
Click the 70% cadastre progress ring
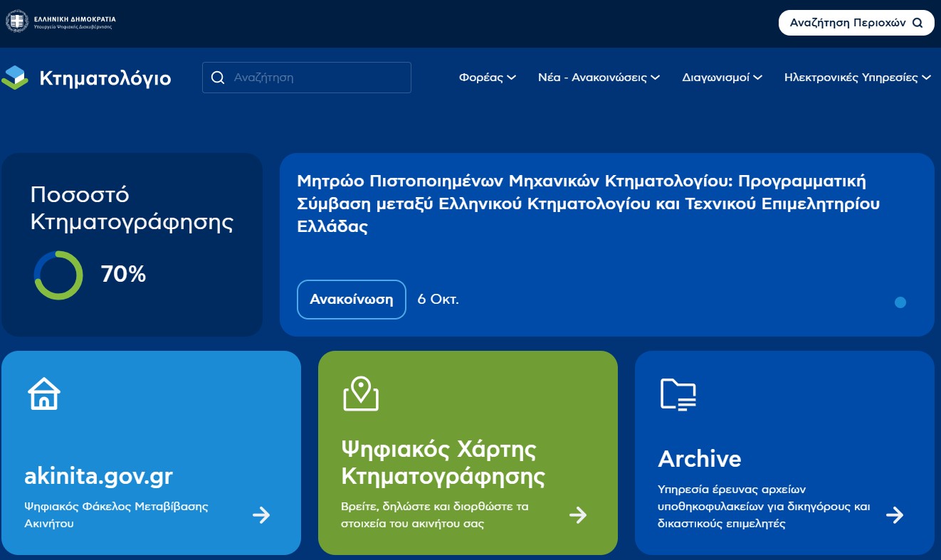[58, 275]
